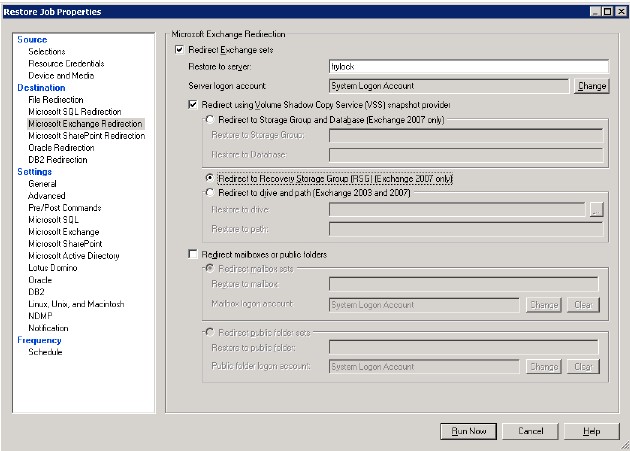The image size is (630, 451).
Task: Open Microsoft SharePoint Redirection page
Action: pyautogui.click(x=87, y=136)
